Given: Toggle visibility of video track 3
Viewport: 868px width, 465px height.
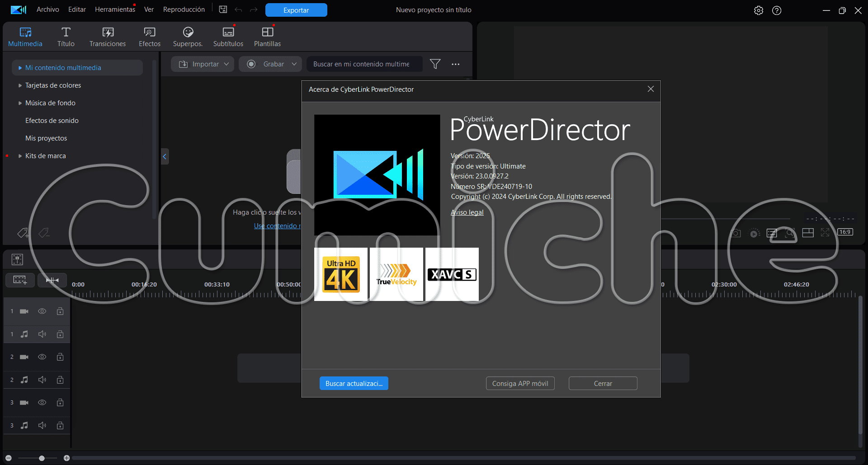Looking at the screenshot, I should point(42,403).
